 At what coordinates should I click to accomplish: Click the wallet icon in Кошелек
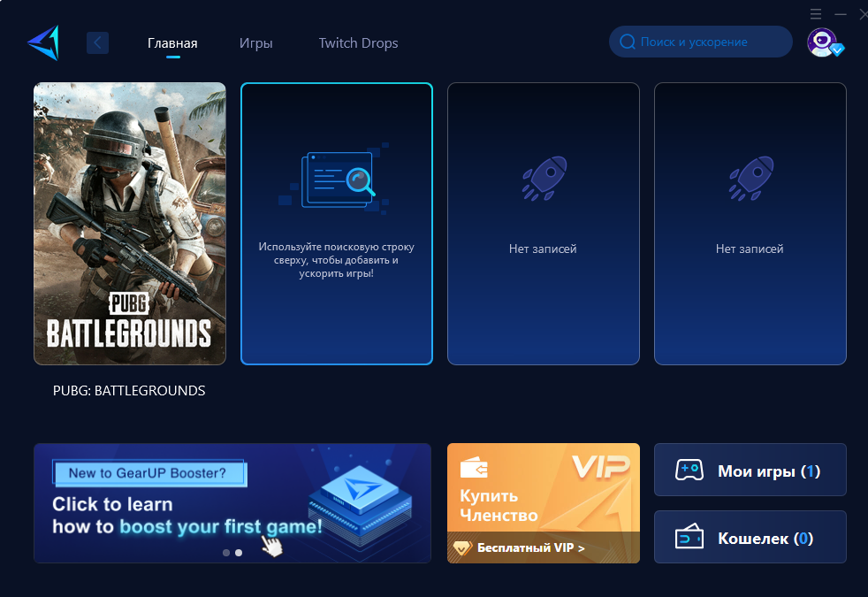coord(689,536)
